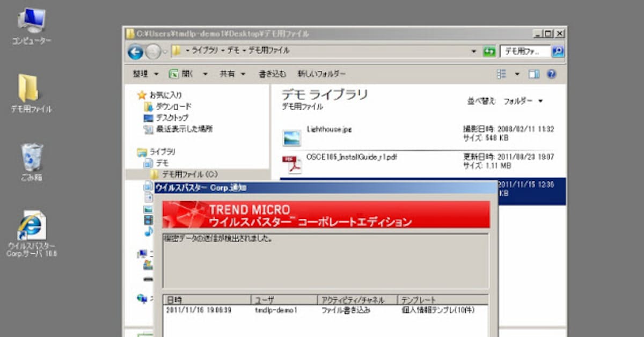
Task: Click the green refresh icon beside address bar
Action: tap(489, 51)
